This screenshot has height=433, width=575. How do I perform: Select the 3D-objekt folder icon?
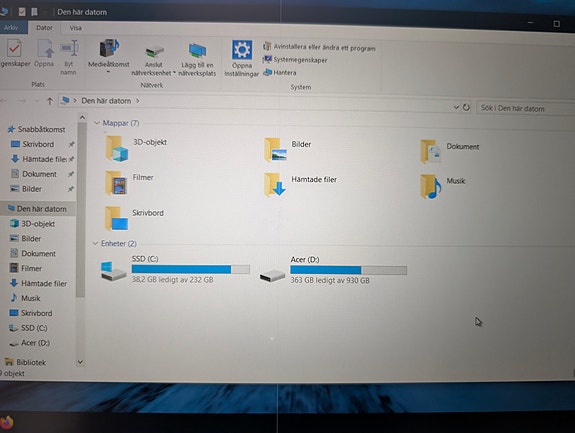coord(117,149)
